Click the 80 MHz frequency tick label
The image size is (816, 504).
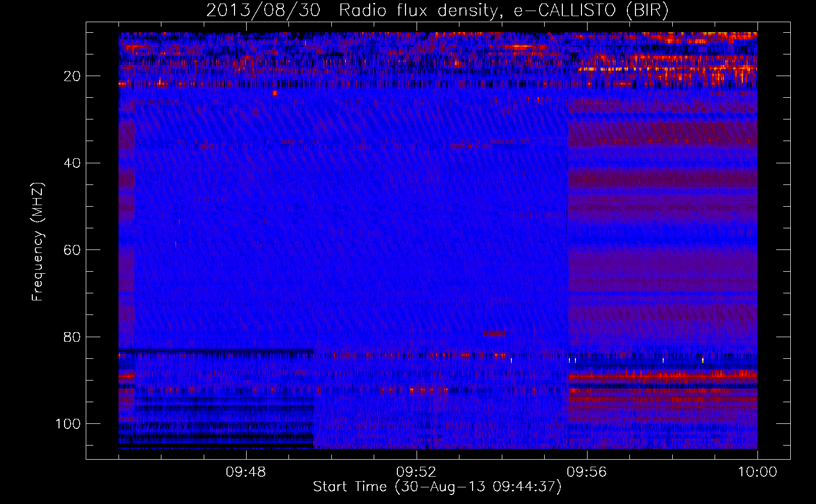point(72,337)
